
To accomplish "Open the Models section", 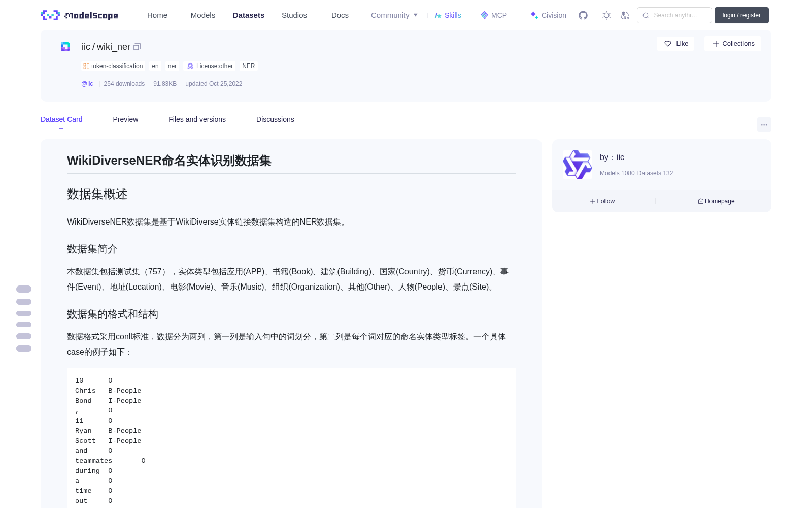I will click(x=203, y=15).
